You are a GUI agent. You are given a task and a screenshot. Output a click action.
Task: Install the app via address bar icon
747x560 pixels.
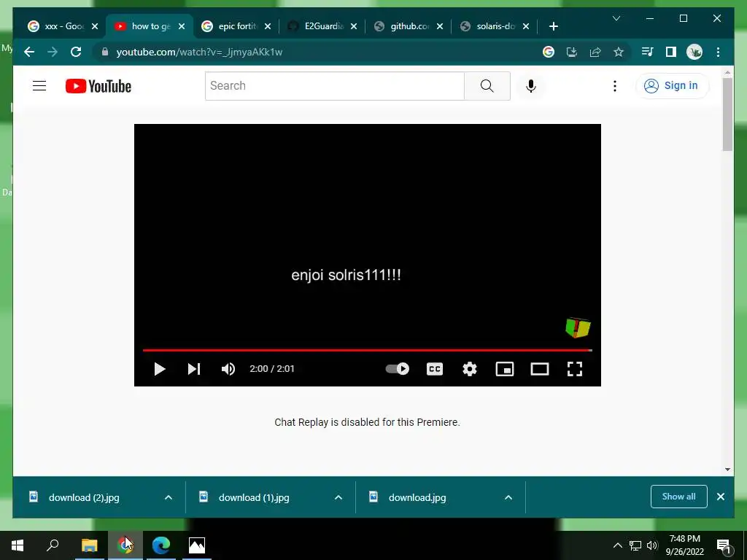point(572,52)
